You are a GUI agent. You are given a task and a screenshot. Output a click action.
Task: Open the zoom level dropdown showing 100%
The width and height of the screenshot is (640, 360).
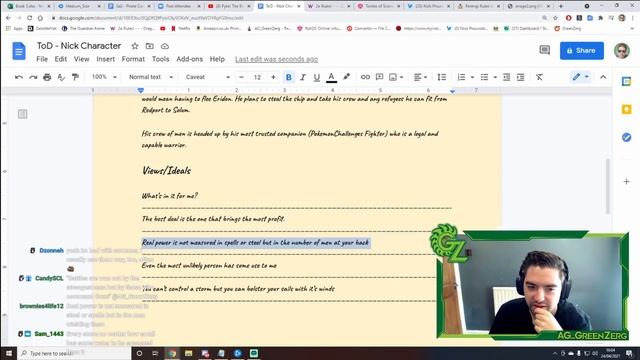104,77
